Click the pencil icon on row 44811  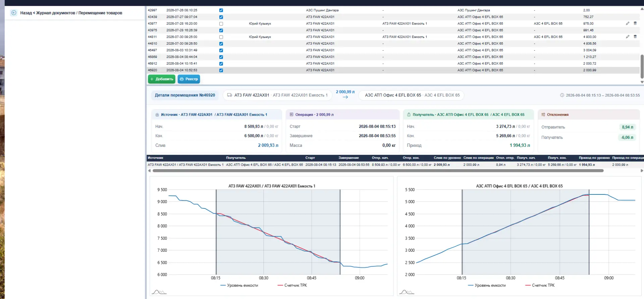click(x=628, y=37)
